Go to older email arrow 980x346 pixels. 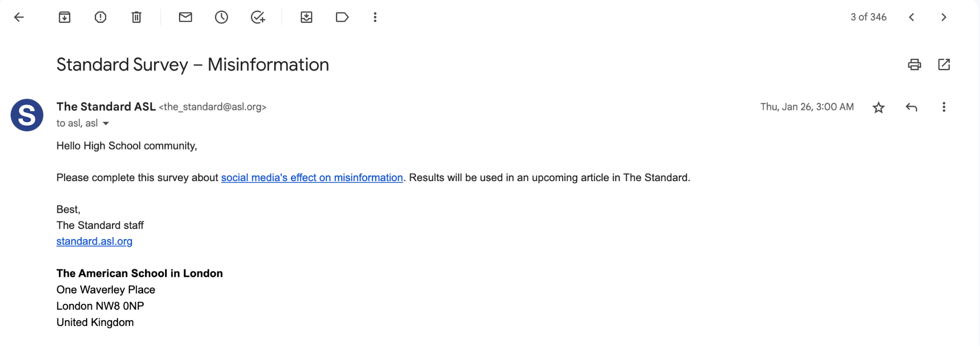click(x=944, y=17)
